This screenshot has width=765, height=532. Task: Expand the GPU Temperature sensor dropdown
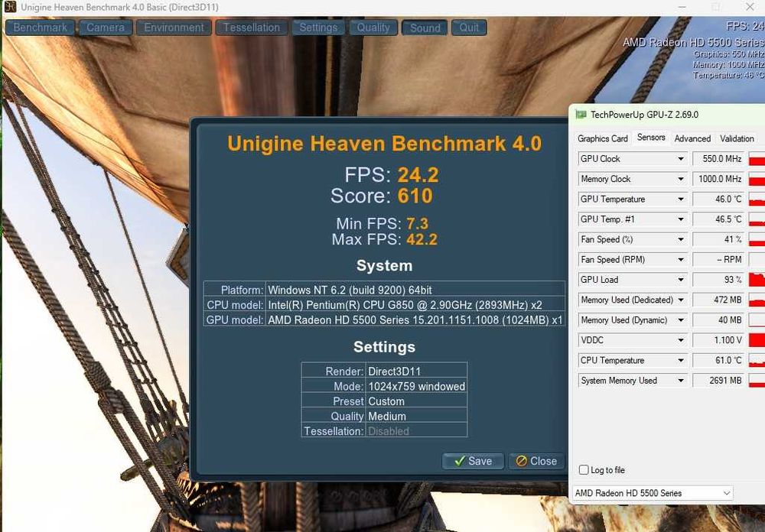[681, 199]
